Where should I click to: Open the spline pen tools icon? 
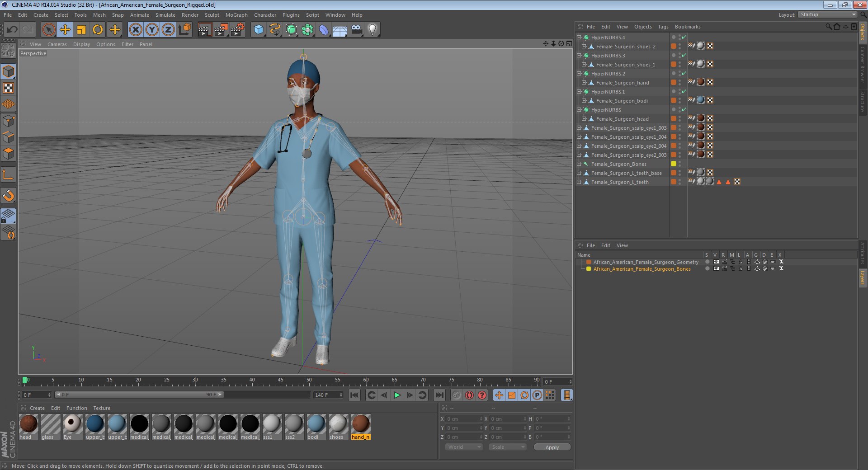tap(275, 30)
